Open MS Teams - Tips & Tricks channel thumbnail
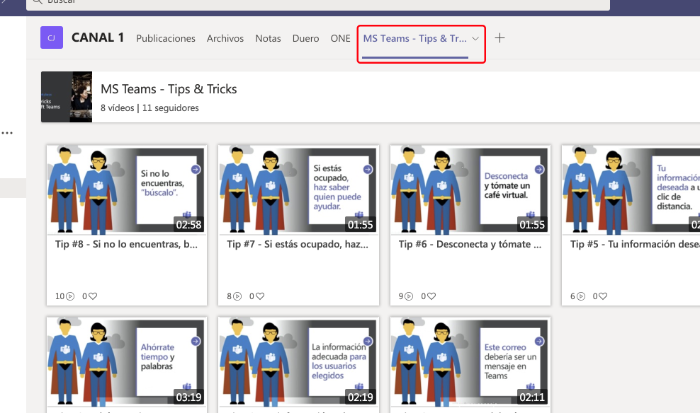This screenshot has height=413, width=700. [67, 96]
